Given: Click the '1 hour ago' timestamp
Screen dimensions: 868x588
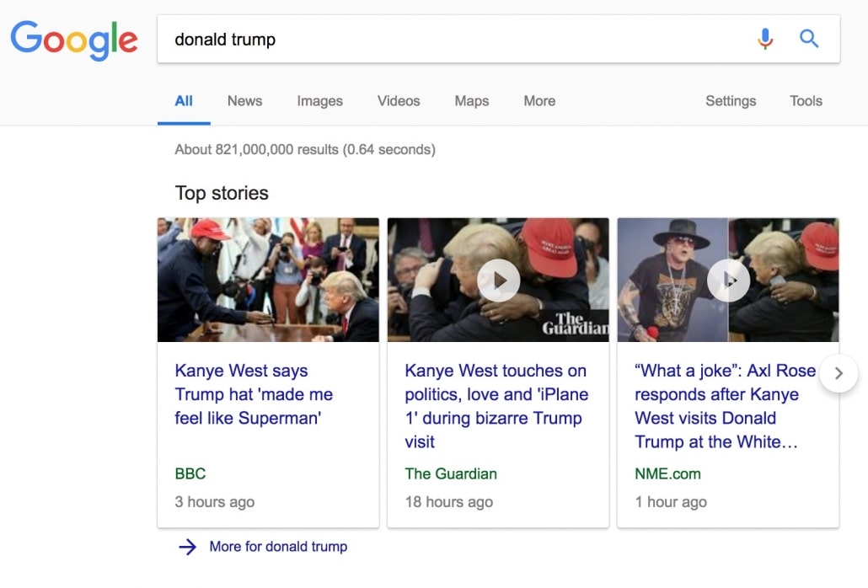Looking at the screenshot, I should [671, 502].
